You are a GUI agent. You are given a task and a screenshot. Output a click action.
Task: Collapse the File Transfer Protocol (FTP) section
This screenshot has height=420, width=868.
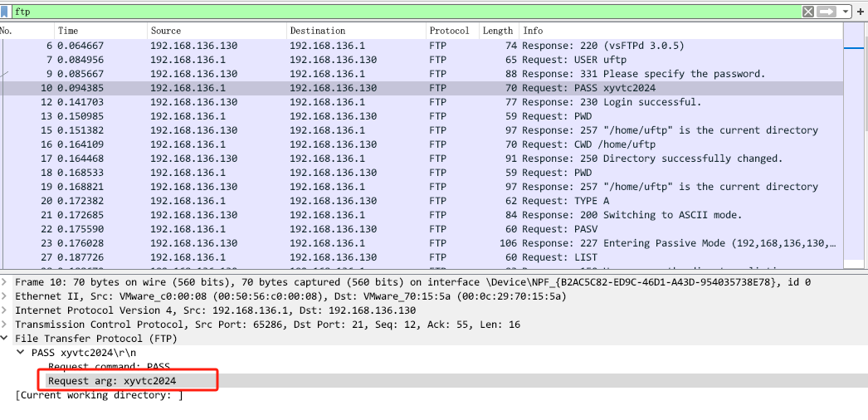(x=5, y=339)
